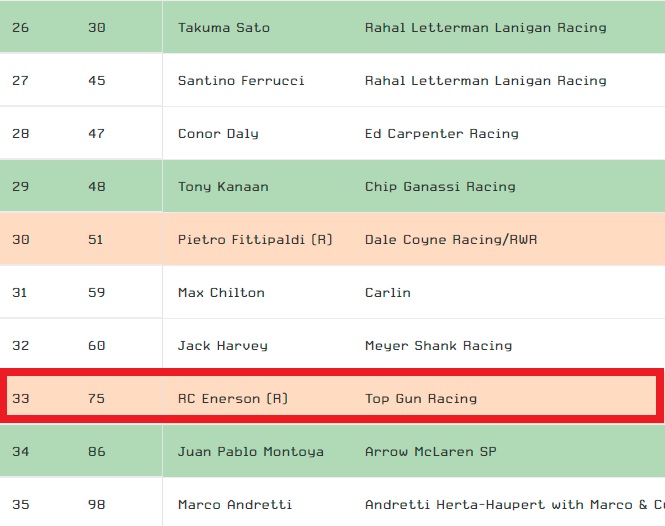The width and height of the screenshot is (665, 526).
Task: Click on Jack Harvey's name
Action: (x=222, y=345)
